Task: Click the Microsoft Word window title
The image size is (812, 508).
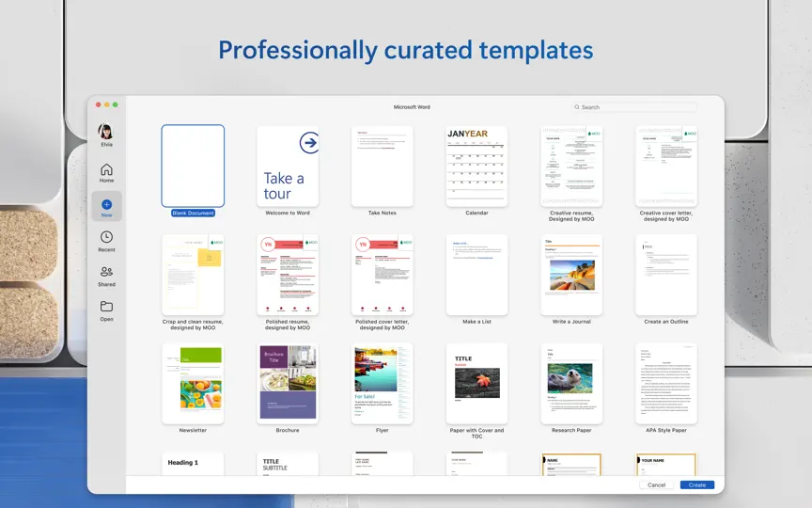Action: point(412,107)
